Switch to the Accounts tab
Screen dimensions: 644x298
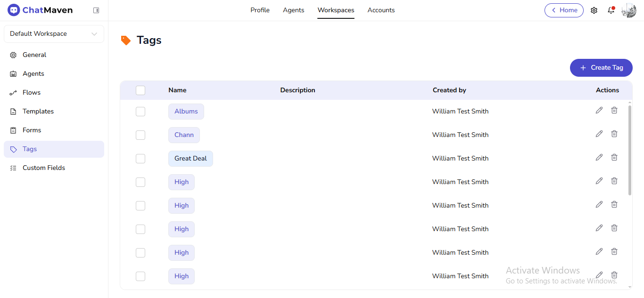381,10
